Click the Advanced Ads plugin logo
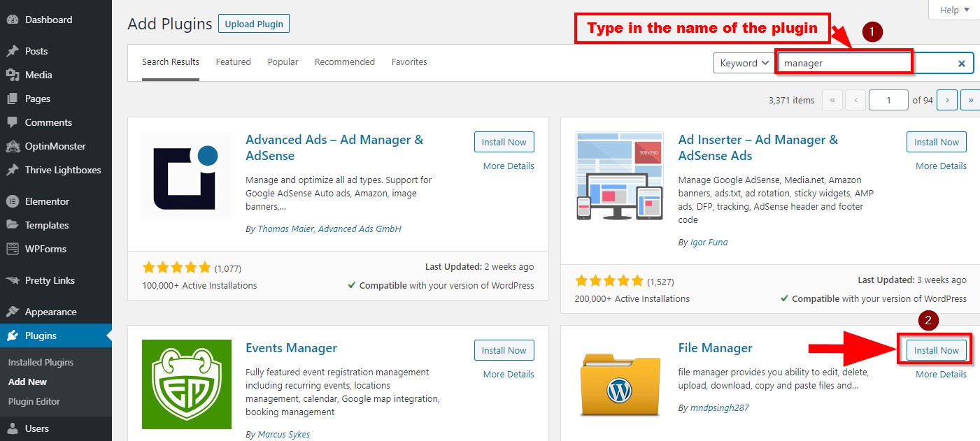980x441 pixels. pyautogui.click(x=187, y=176)
